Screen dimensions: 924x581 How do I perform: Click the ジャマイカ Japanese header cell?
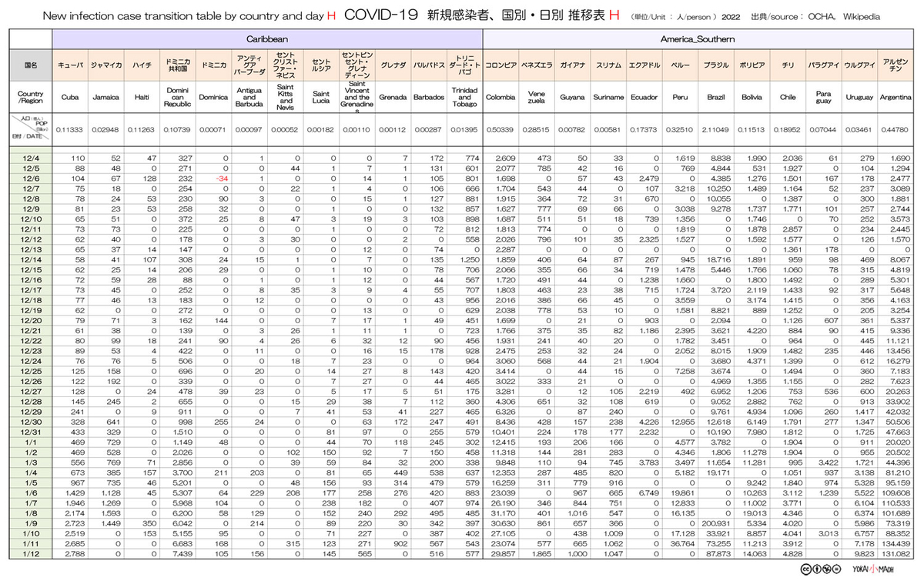106,65
